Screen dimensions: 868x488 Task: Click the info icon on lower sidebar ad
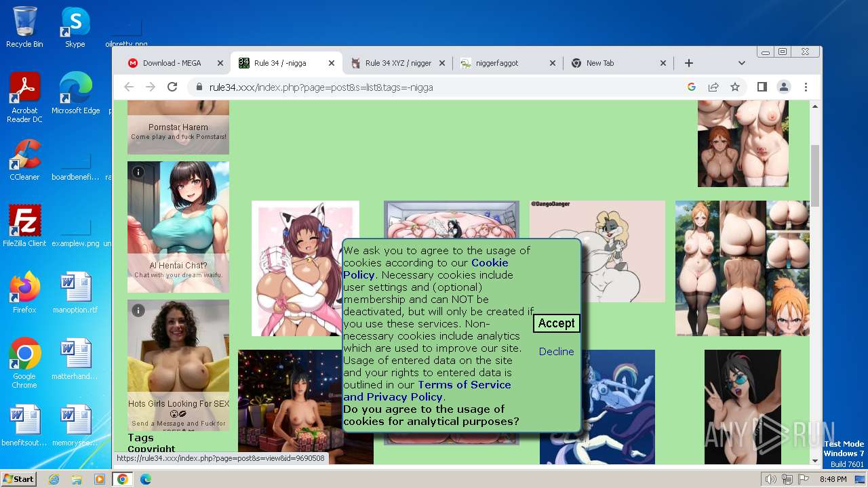(138, 310)
